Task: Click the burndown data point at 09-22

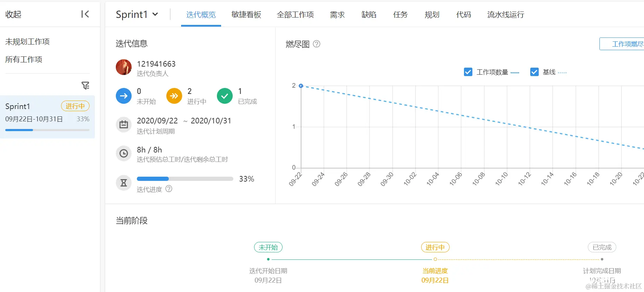Action: (301, 86)
